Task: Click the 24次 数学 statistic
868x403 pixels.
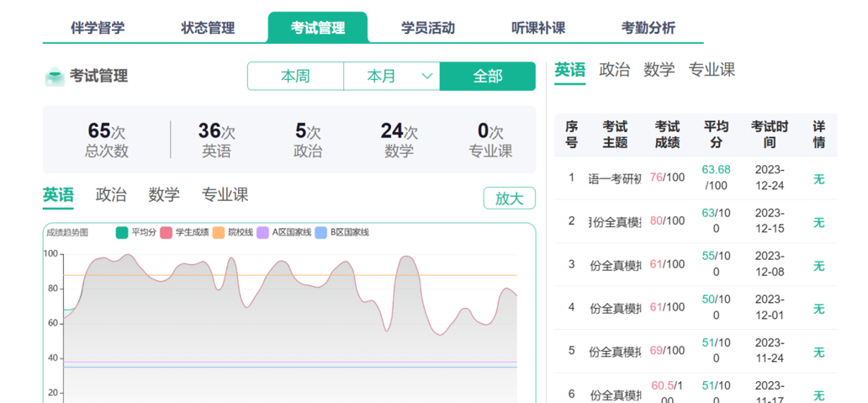Action: click(400, 140)
